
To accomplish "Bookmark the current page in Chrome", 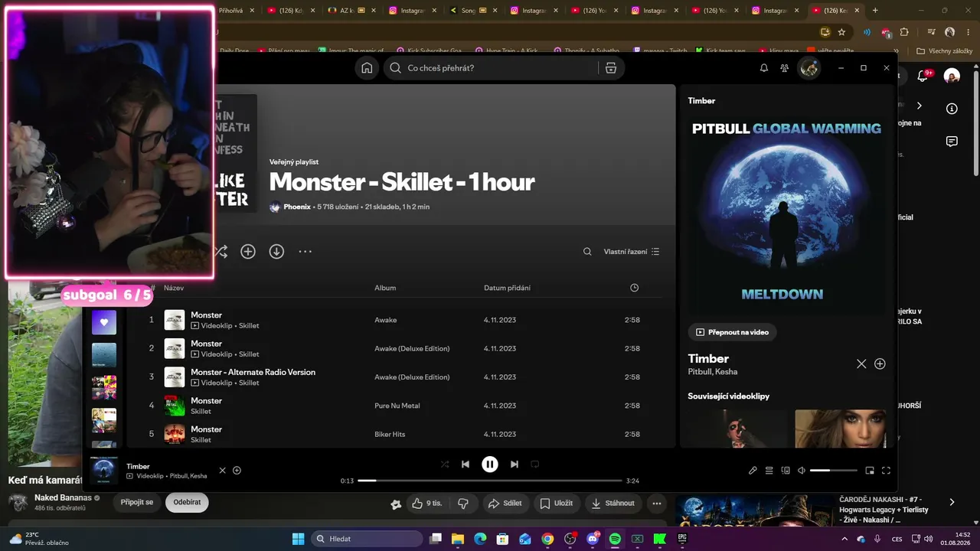I will click(x=841, y=32).
